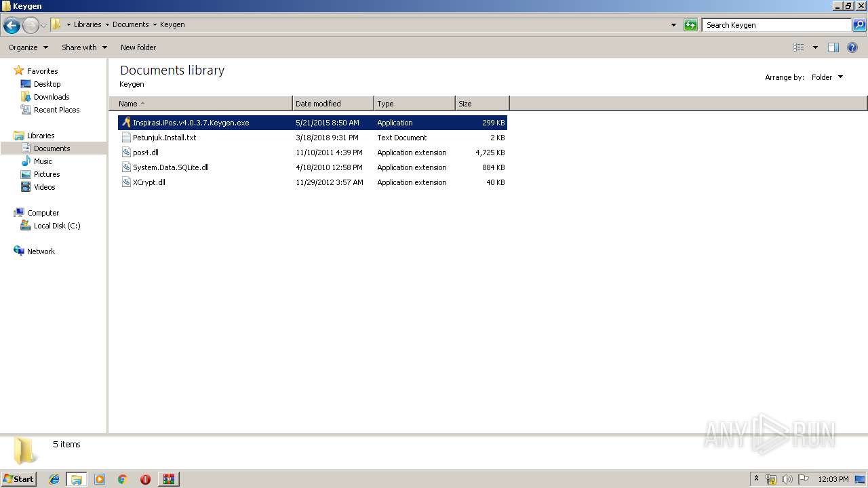Screen dimensions: 868x488
Task: Select Libraries in navigation pane
Action: tap(41, 136)
